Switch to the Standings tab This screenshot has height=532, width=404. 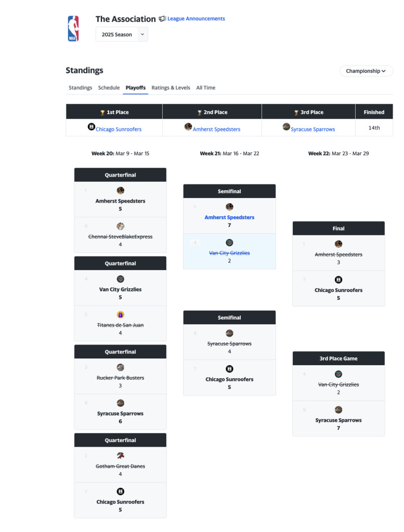(81, 88)
